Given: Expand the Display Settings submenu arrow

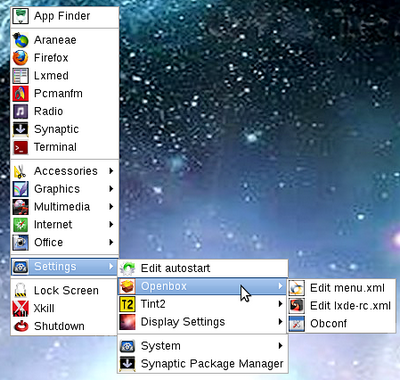Looking at the screenshot, I should [281, 322].
